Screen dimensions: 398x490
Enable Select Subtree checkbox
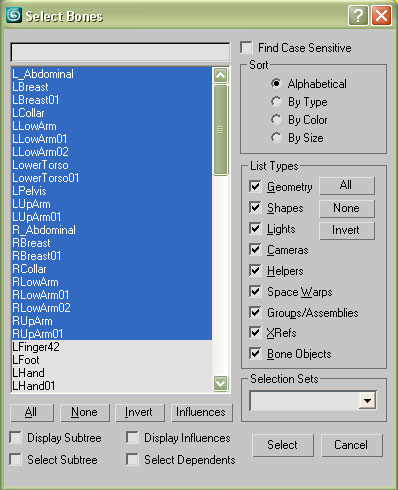[x=16, y=460]
